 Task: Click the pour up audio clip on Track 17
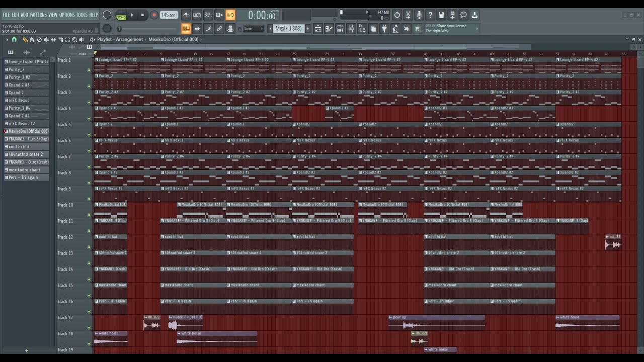pos(437,322)
